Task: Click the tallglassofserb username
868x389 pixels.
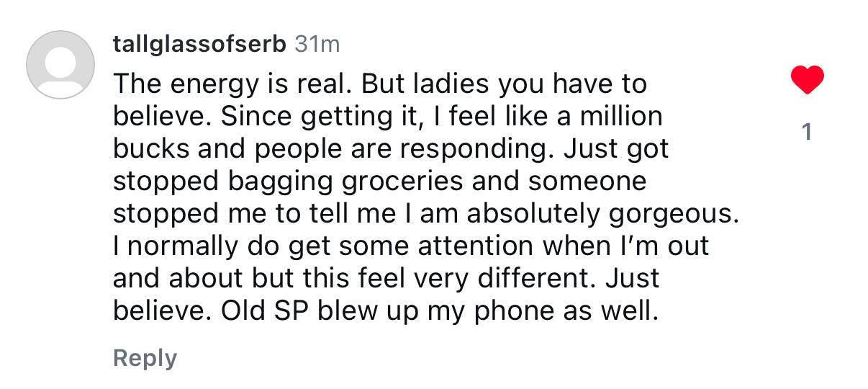Action: point(199,45)
